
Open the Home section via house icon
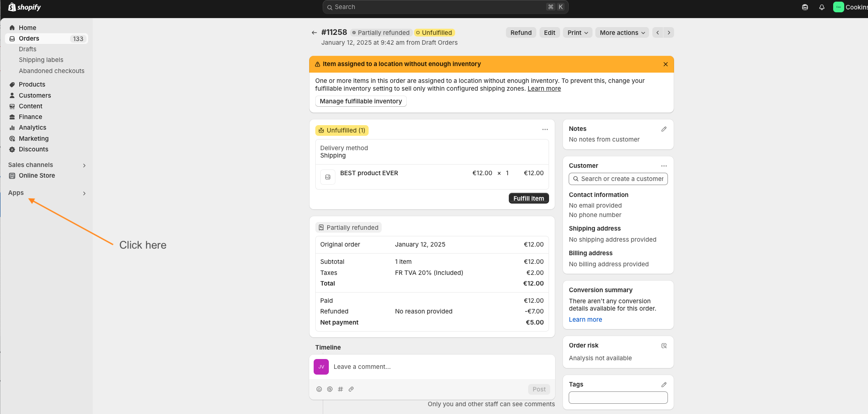[x=13, y=27]
